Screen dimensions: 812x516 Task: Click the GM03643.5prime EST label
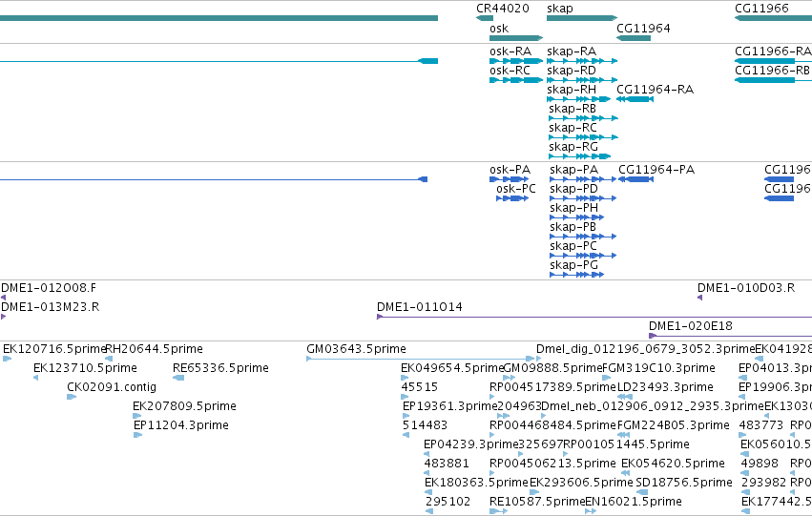(x=356, y=349)
